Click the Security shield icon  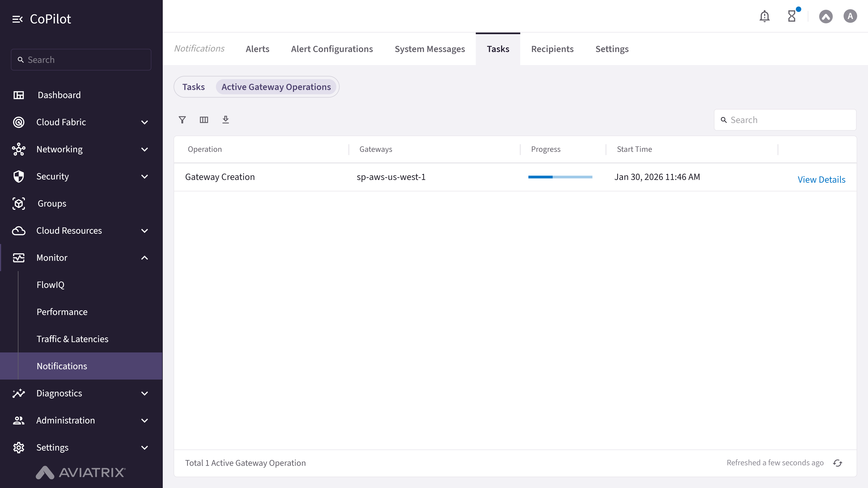pos(18,176)
